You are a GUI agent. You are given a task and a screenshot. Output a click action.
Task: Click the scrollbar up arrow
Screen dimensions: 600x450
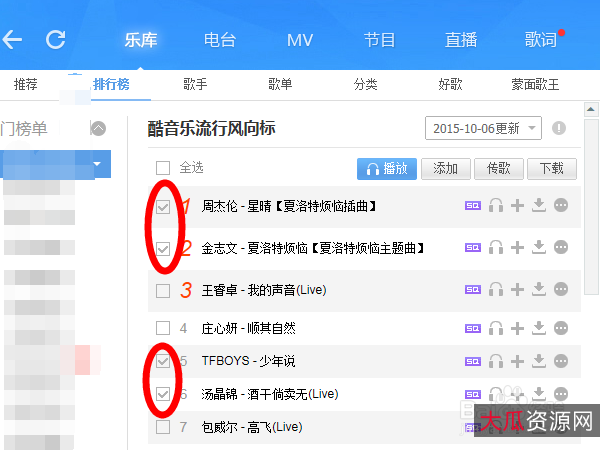pos(591,109)
